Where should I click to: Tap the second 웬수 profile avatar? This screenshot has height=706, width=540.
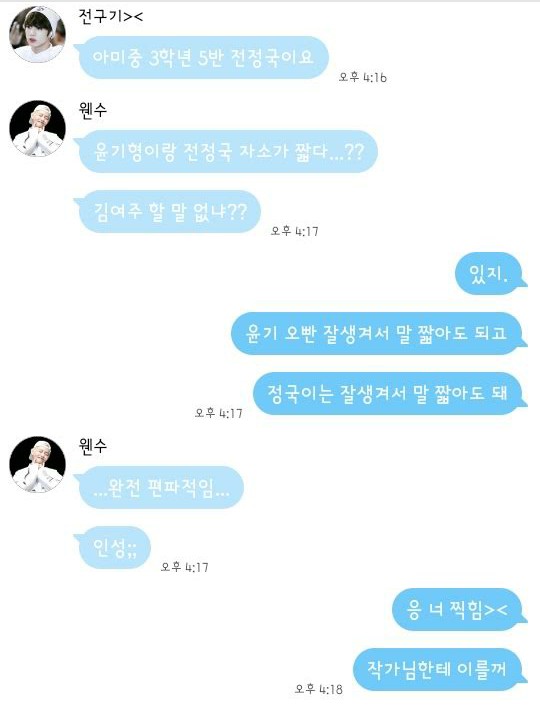coord(37,464)
